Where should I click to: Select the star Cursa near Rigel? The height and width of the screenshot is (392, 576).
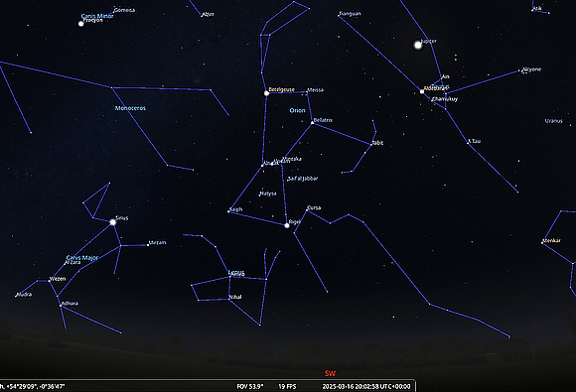307,210
